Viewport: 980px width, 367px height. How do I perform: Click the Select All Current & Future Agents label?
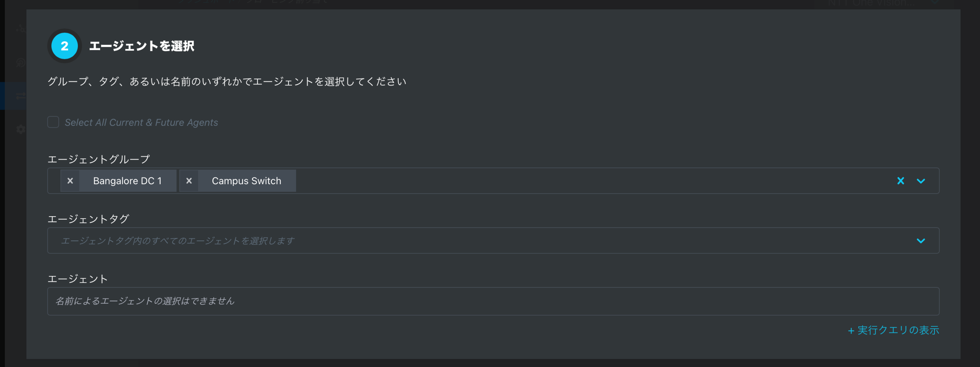coord(141,123)
